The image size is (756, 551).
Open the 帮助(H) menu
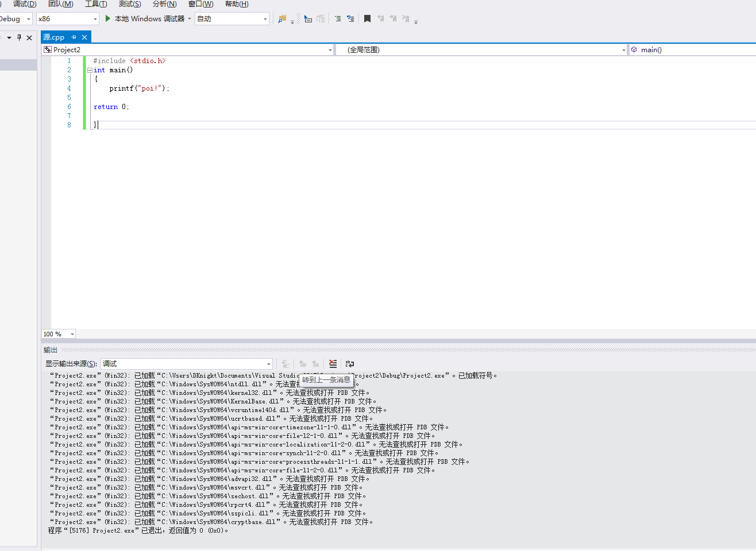(237, 4)
